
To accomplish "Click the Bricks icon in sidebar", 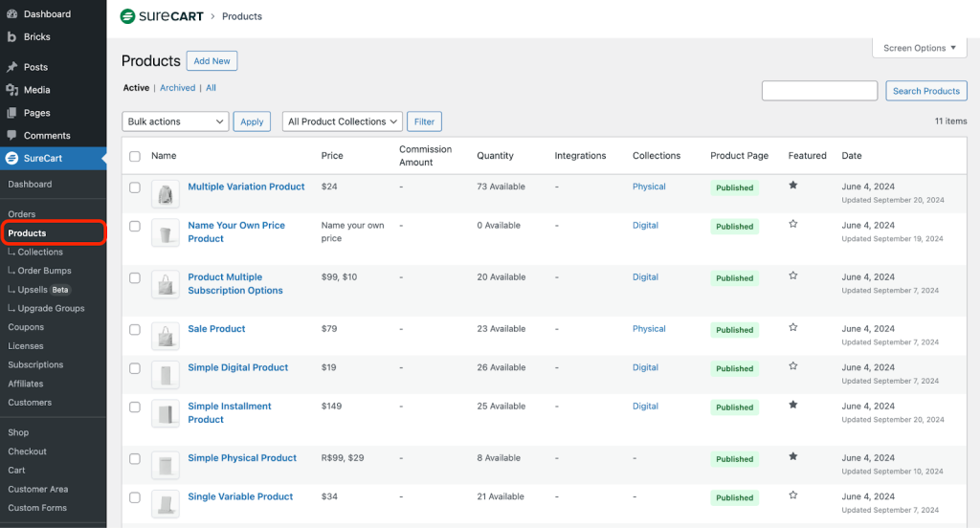I will coord(11,37).
